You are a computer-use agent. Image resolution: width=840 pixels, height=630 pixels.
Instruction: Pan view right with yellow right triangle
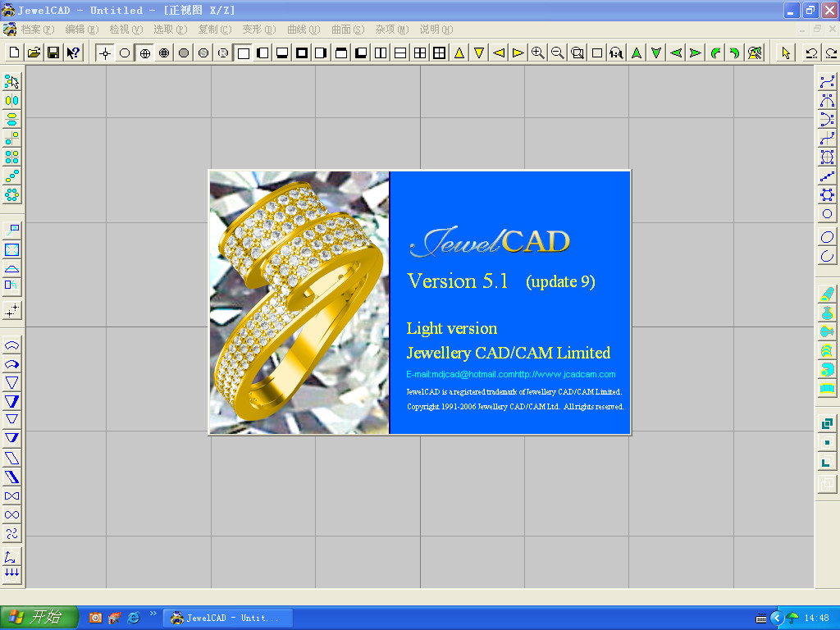518,52
